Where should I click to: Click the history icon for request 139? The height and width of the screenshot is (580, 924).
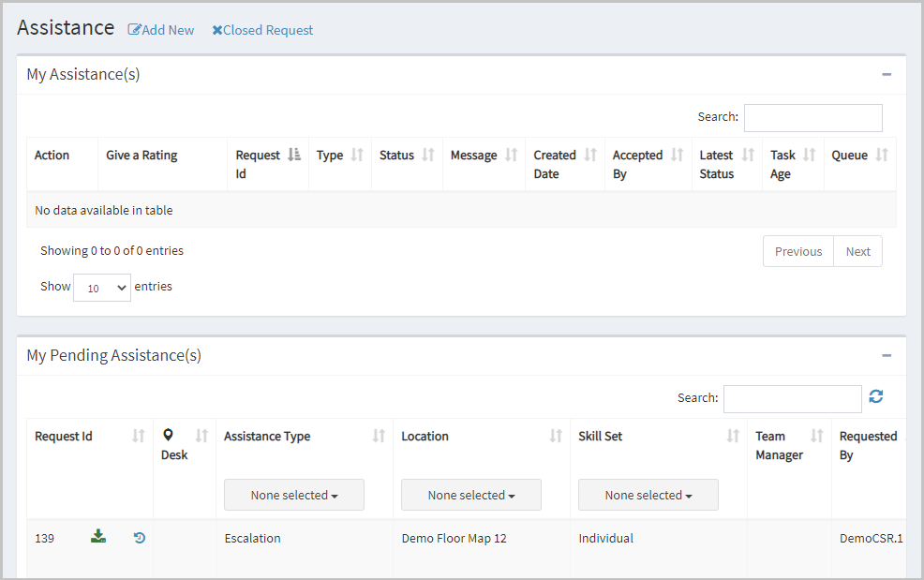139,538
